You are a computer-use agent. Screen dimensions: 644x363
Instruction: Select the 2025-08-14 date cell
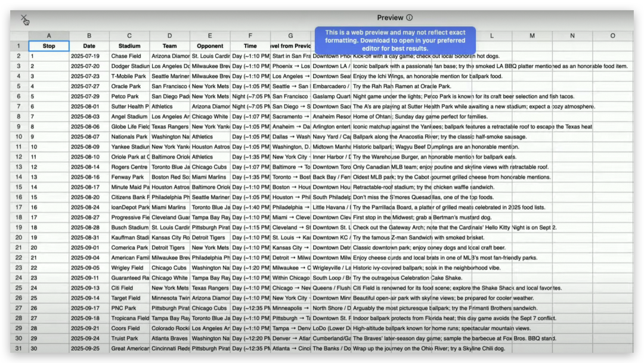coord(89,167)
